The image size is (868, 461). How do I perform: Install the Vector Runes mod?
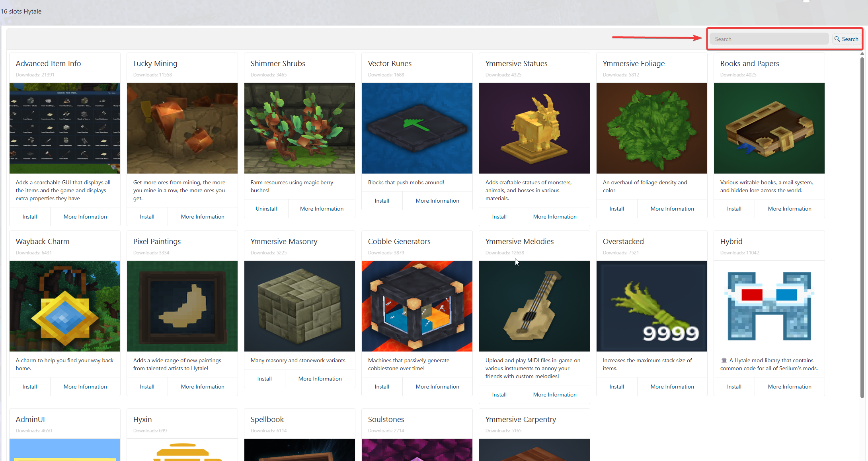[382, 201]
